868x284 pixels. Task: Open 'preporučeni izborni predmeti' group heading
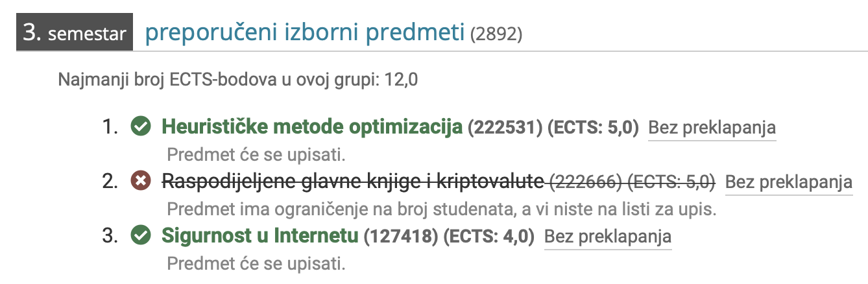pos(305,32)
